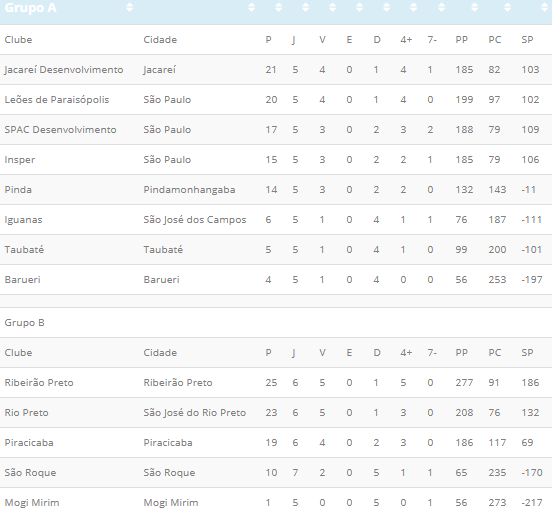
Task: Sort by the PC column header arrows
Action: (507, 7)
